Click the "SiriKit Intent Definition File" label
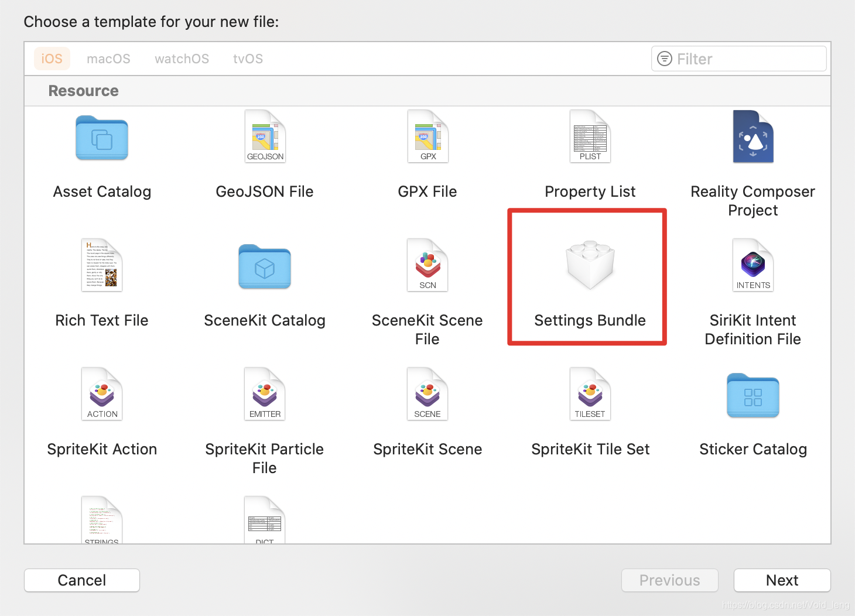The image size is (855, 616). 753,330
